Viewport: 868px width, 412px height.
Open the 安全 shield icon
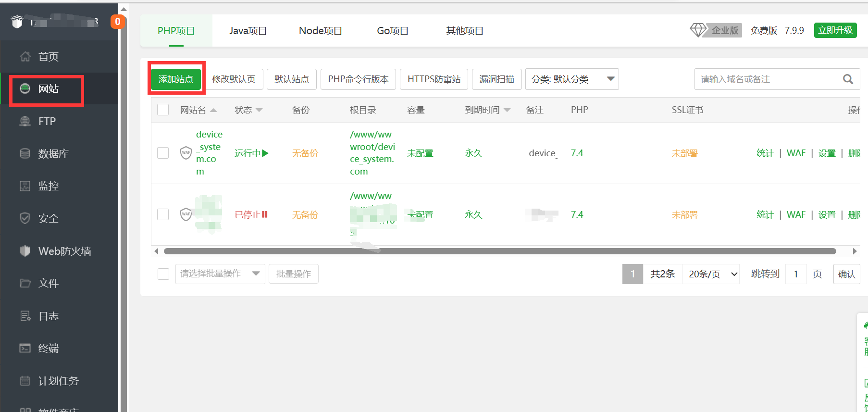coord(25,218)
